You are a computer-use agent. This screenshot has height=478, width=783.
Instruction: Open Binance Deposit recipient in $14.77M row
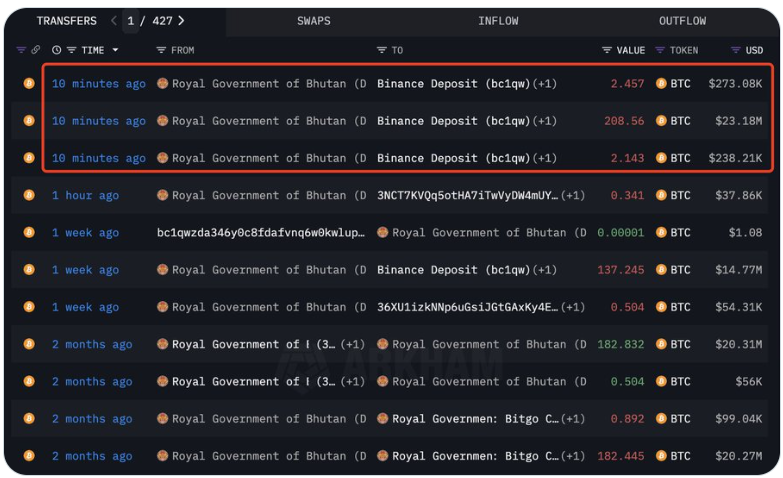coord(453,270)
